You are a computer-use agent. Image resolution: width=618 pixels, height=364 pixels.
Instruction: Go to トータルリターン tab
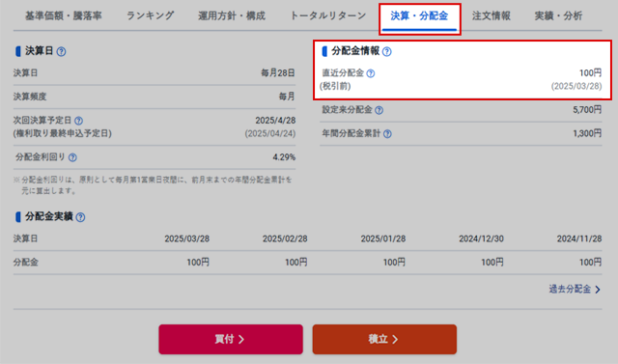point(328,15)
